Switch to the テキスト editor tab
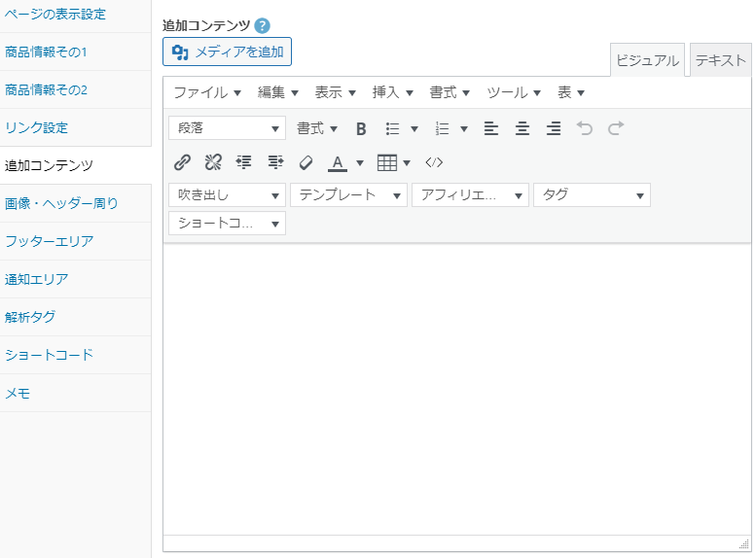This screenshot has width=756, height=558. [720, 59]
